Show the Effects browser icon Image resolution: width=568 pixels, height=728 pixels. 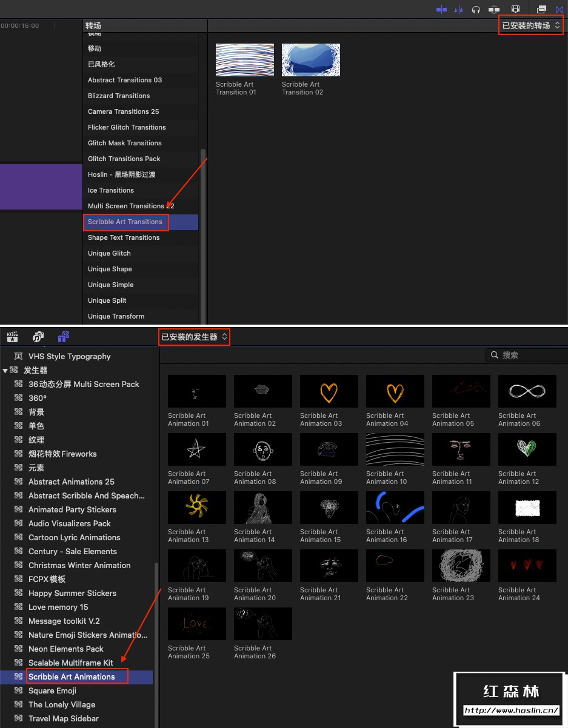542,9
